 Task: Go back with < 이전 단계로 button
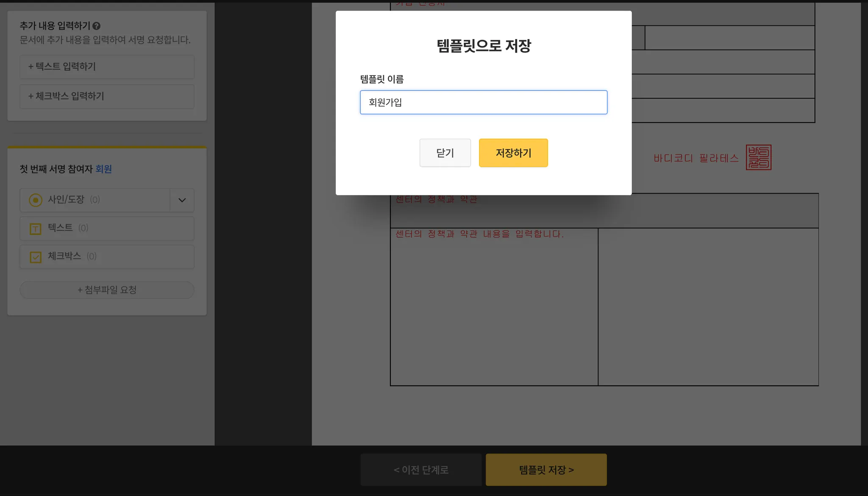tap(421, 470)
